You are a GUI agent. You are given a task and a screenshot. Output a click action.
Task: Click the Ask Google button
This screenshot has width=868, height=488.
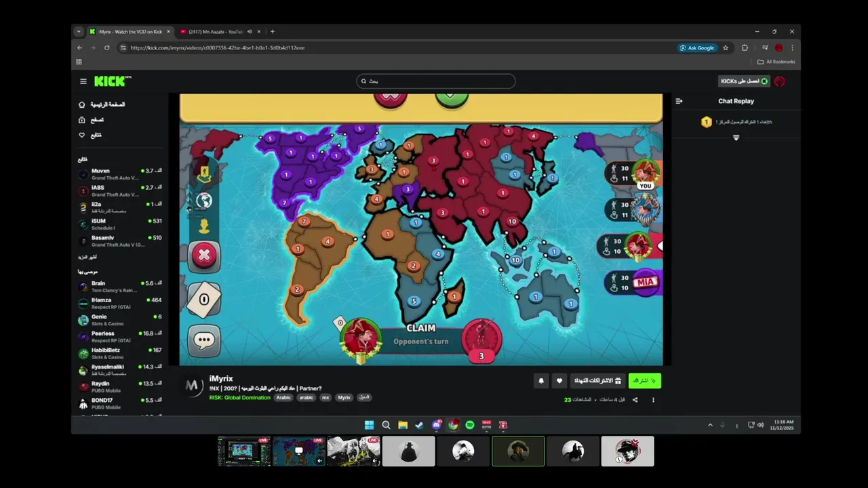697,48
